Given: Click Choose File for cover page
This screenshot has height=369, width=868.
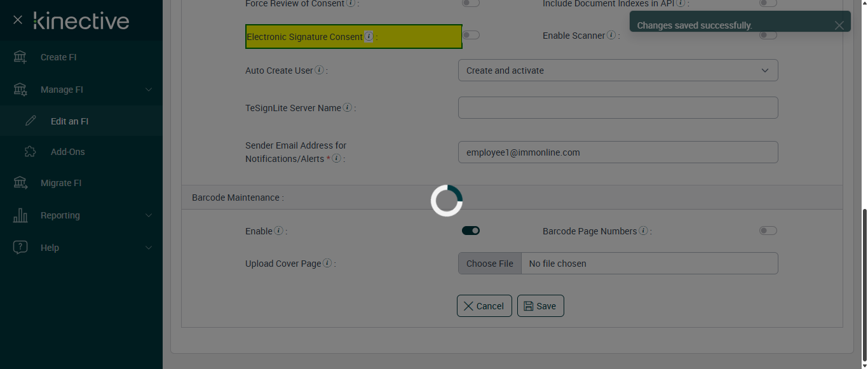Looking at the screenshot, I should click(490, 264).
